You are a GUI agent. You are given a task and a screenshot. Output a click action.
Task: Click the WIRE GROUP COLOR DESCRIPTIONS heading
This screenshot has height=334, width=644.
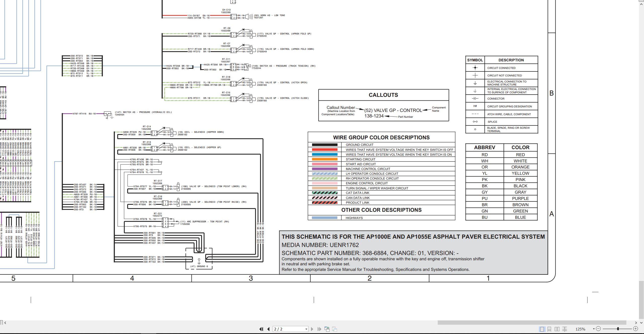point(381,138)
